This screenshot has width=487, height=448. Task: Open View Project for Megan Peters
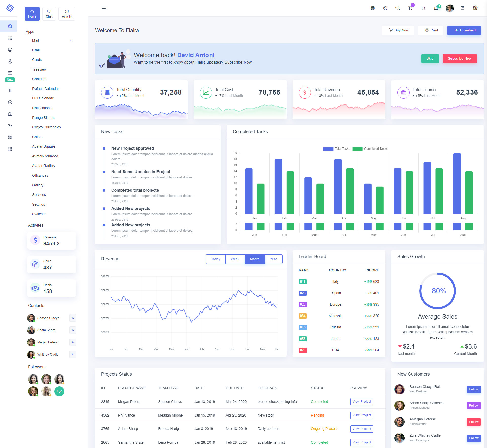click(x=361, y=402)
